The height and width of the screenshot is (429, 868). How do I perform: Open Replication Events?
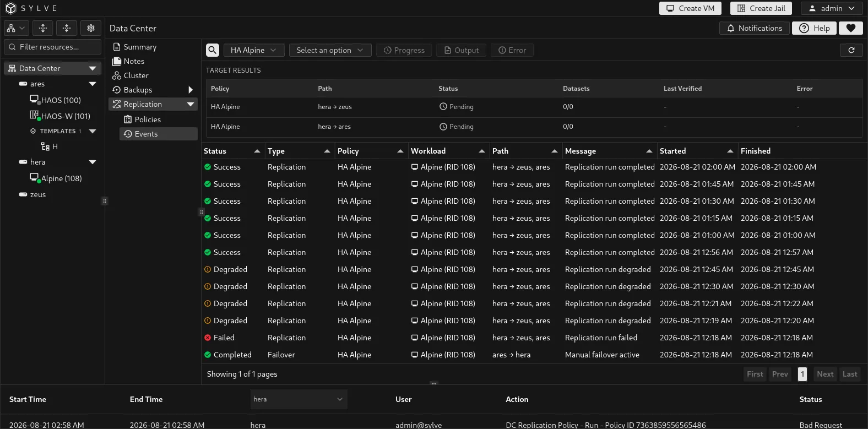pyautogui.click(x=159, y=134)
